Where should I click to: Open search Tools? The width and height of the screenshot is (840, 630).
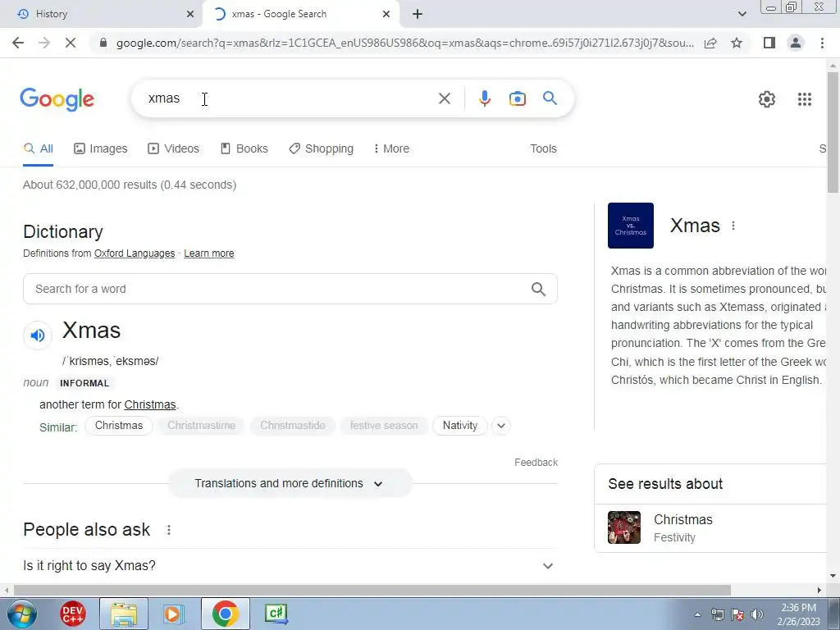click(x=543, y=149)
